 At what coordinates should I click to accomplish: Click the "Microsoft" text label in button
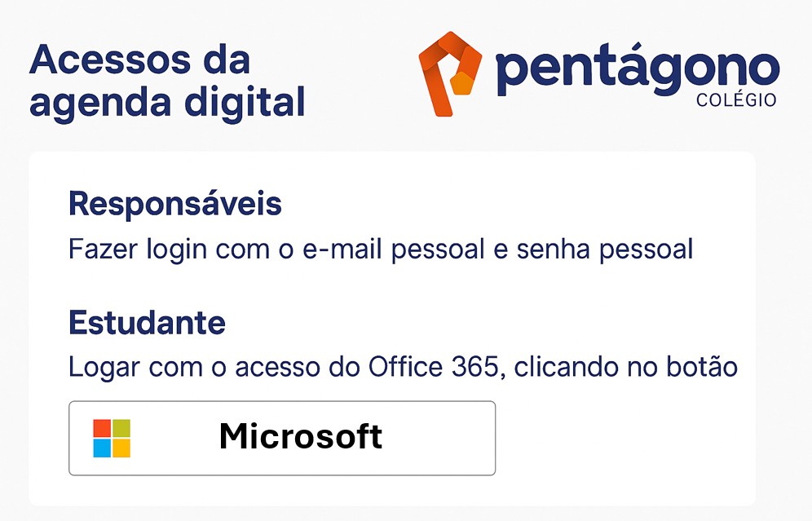[301, 437]
